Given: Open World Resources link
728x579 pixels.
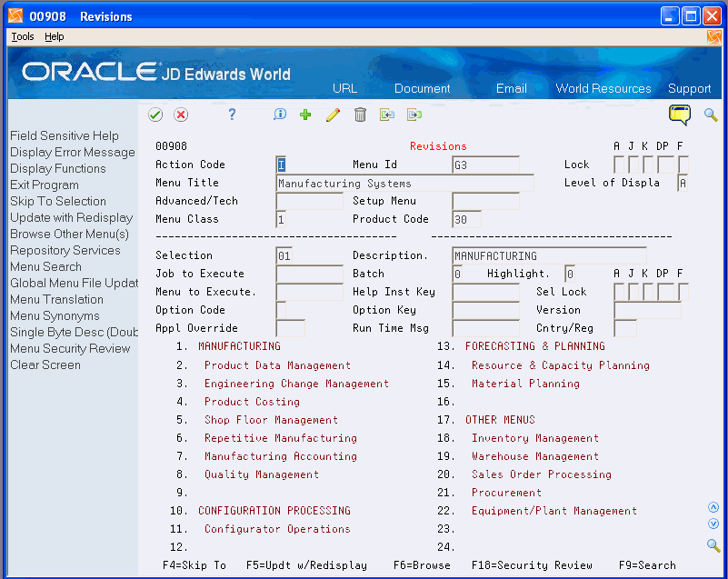Looking at the screenshot, I should pos(603,89).
